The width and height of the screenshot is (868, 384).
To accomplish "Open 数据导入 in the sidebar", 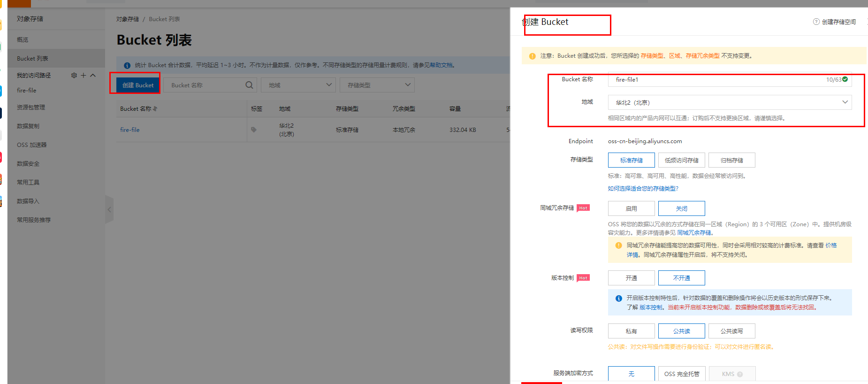I will click(x=28, y=201).
